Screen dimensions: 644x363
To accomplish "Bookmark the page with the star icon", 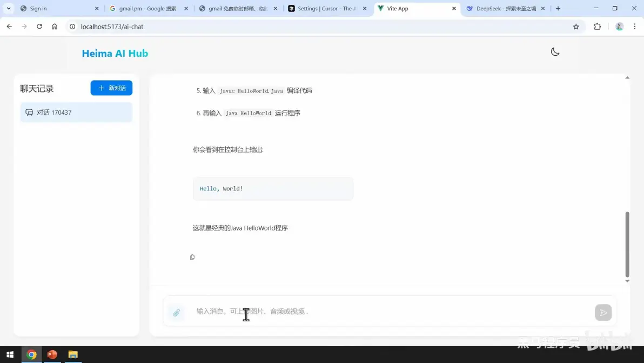I will tap(576, 26).
